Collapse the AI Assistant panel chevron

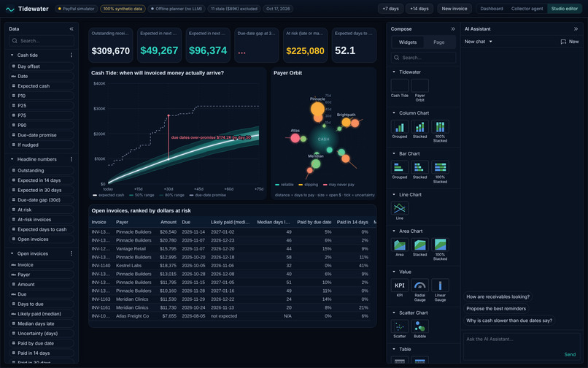(576, 29)
